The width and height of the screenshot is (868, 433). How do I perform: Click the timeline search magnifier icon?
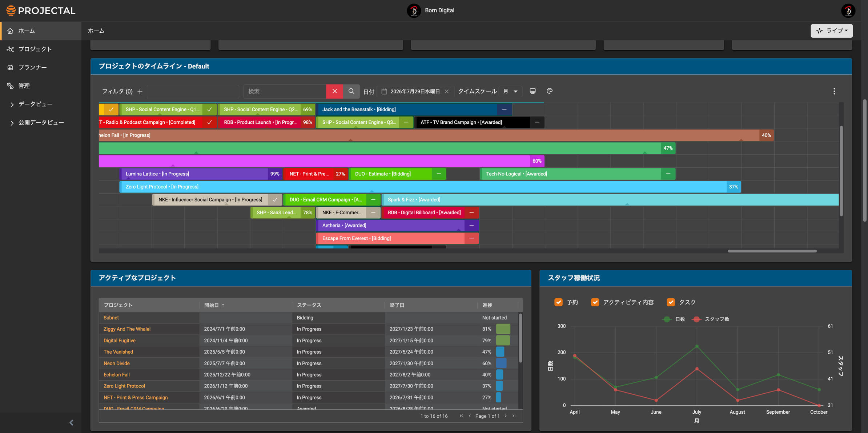[351, 91]
